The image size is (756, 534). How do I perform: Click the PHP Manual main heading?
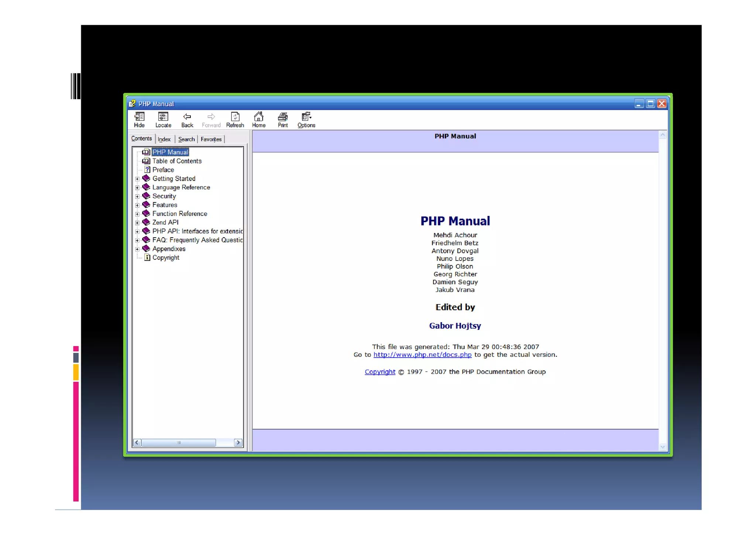point(455,221)
